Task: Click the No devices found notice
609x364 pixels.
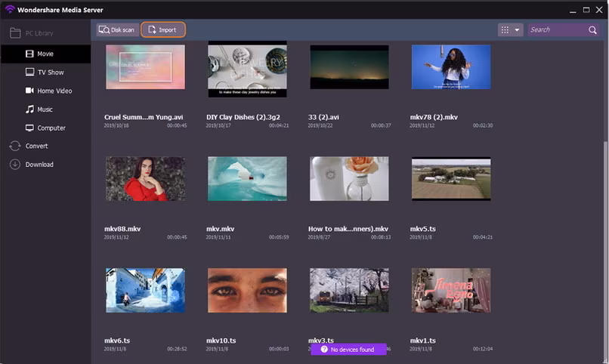Action: [349, 349]
